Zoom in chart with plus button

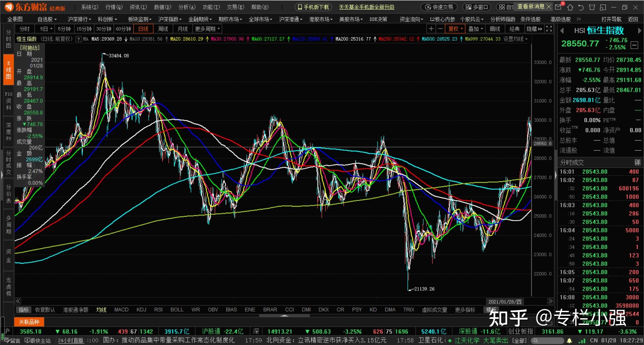pos(431,29)
